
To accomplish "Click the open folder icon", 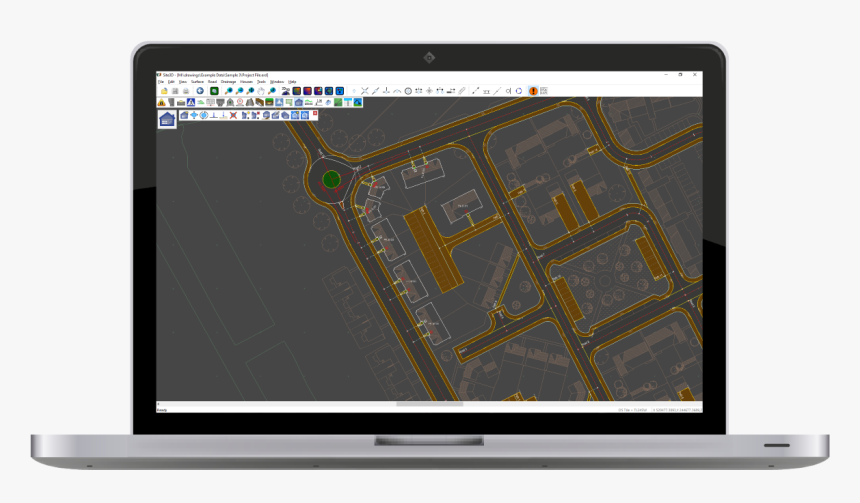I will tap(164, 91).
